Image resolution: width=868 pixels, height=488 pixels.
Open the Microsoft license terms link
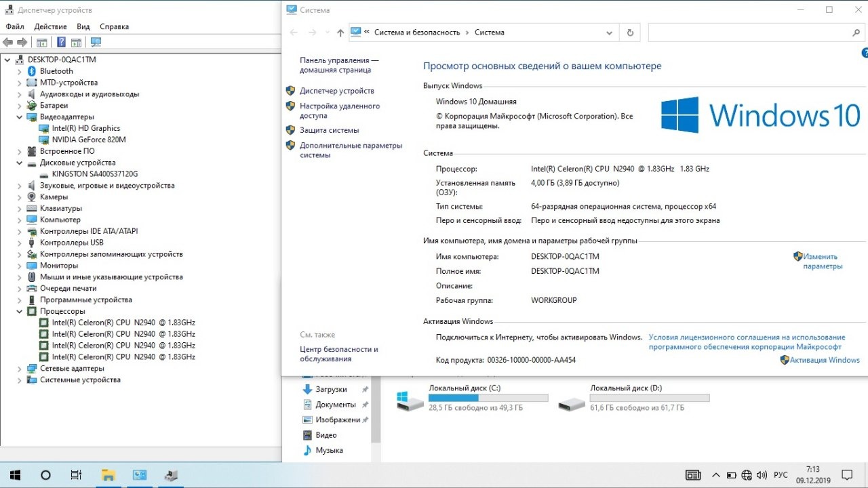point(747,342)
